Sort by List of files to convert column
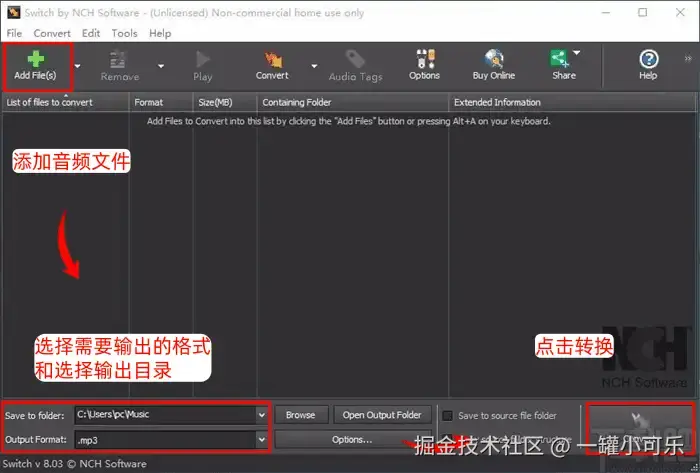The image size is (700, 473). click(x=66, y=103)
